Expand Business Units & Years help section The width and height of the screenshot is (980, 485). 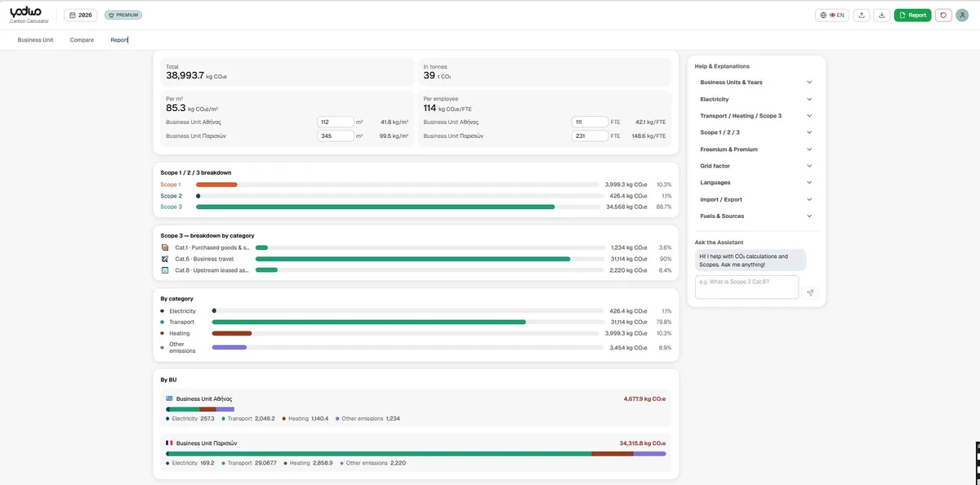point(756,82)
